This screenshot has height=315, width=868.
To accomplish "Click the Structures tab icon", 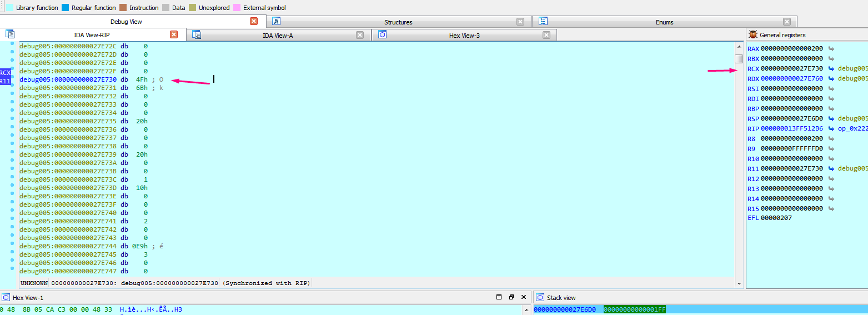I will (x=276, y=22).
